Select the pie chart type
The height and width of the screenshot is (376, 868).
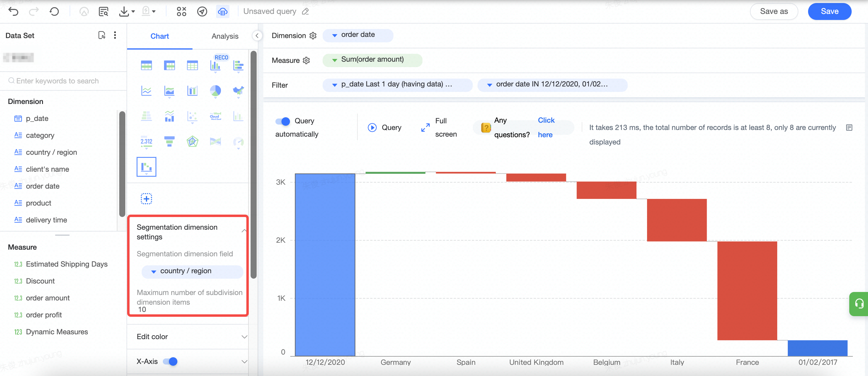pyautogui.click(x=215, y=91)
